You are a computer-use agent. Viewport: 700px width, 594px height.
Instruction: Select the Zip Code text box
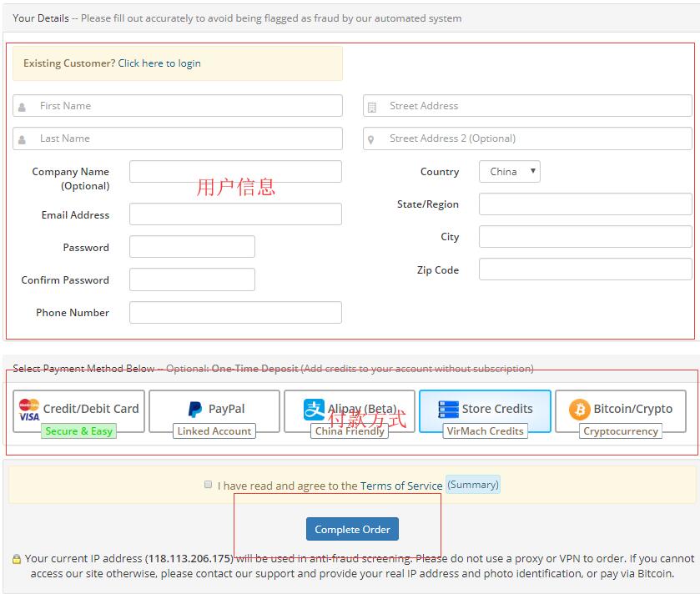tap(585, 269)
